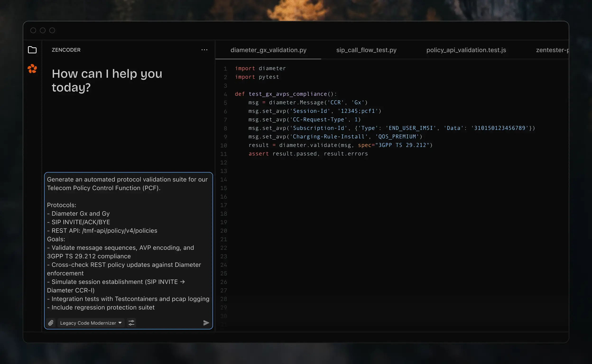Click the paperclip attach file icon
592x364 pixels.
[51, 323]
